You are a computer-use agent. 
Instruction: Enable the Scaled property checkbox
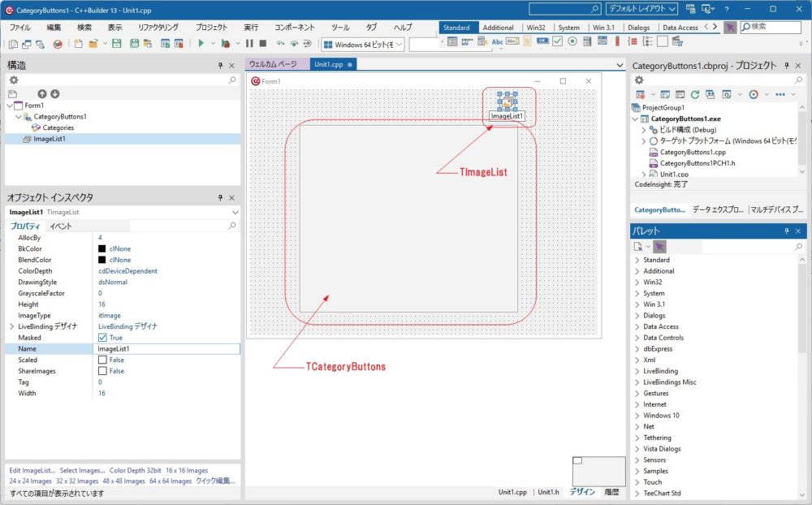click(102, 360)
